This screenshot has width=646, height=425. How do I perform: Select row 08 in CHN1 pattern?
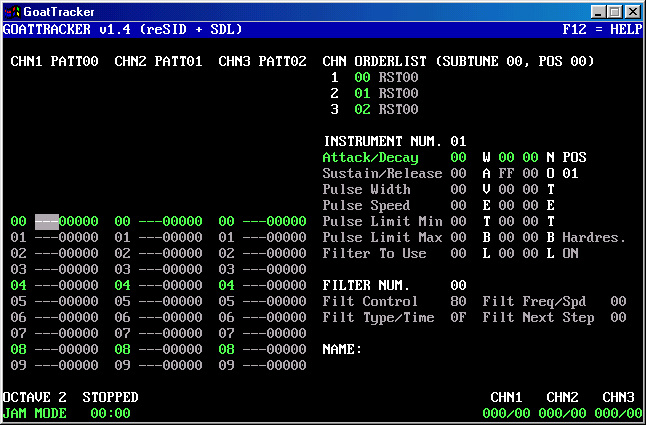click(54, 350)
